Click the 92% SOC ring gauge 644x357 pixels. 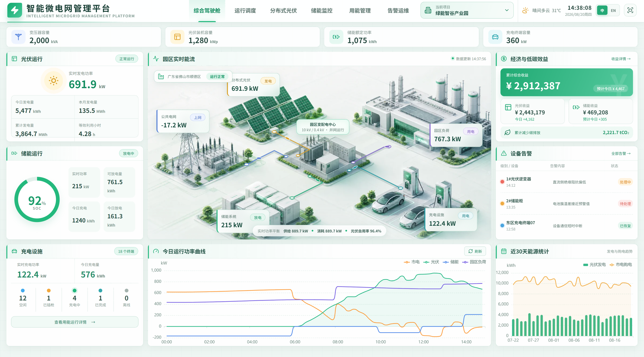pos(37,199)
